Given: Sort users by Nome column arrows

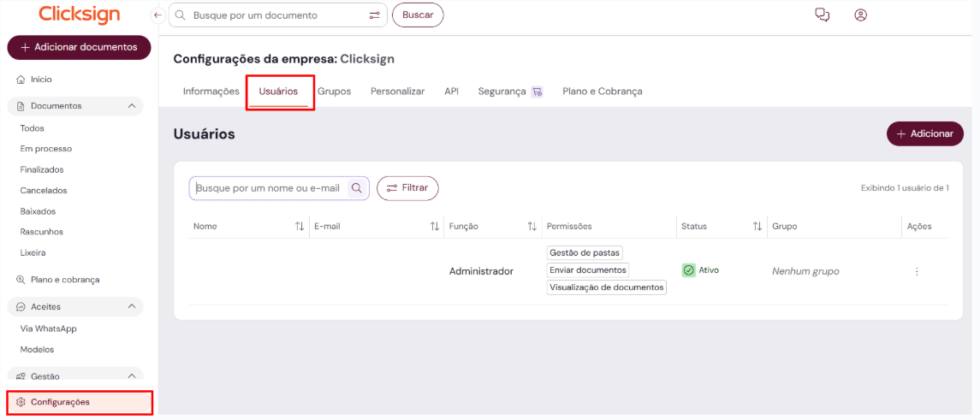Looking at the screenshot, I should (x=300, y=227).
